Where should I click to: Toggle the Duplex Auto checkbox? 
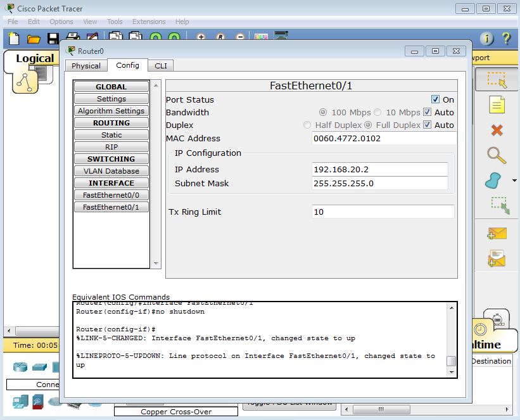(427, 125)
